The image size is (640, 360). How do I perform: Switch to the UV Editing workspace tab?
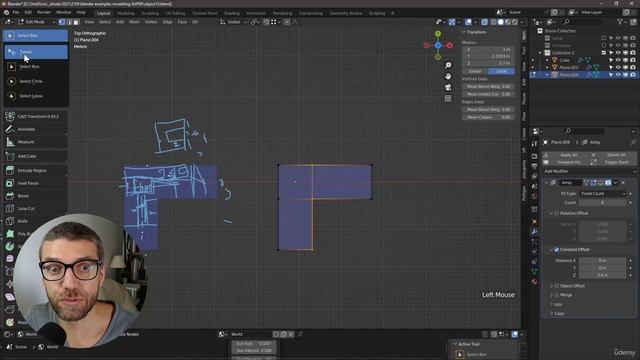[x=175, y=13]
